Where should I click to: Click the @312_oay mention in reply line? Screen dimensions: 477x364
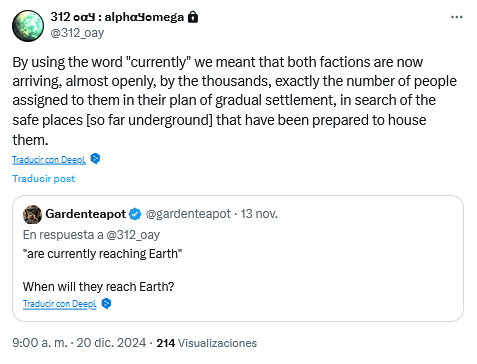[133, 235]
